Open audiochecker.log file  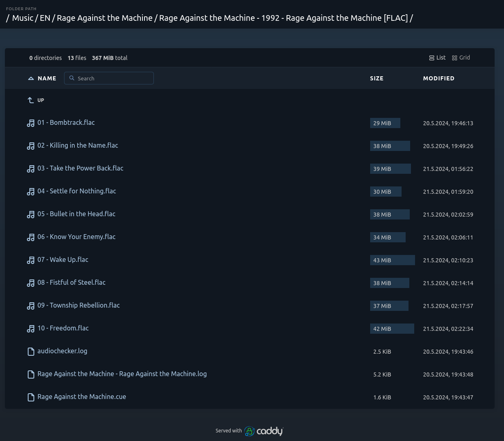[62, 351]
